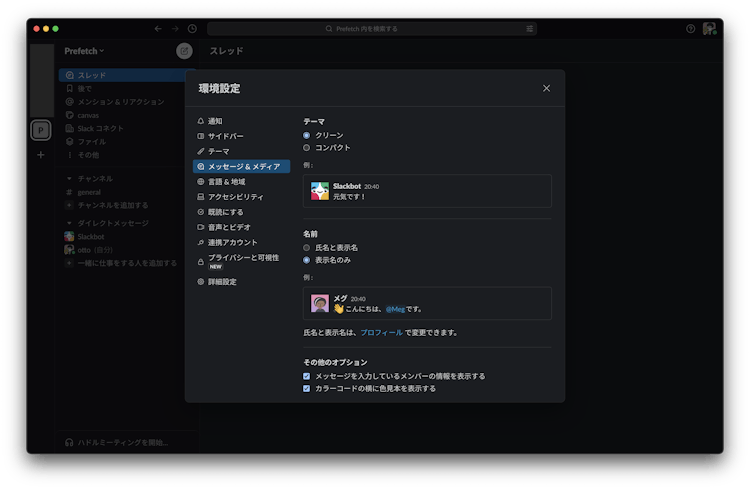Viewport: 750px width, 489px height.
Task: Go back with the left arrow
Action: coord(158,29)
